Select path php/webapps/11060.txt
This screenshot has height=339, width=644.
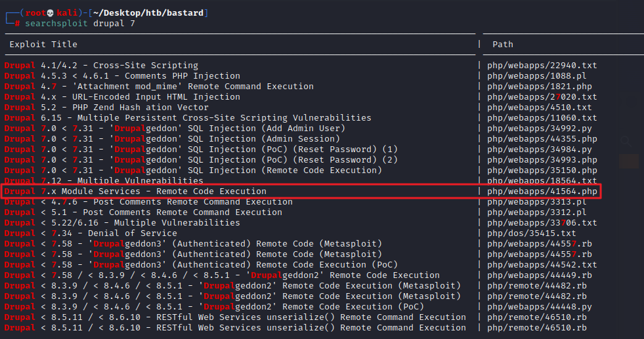pos(542,118)
